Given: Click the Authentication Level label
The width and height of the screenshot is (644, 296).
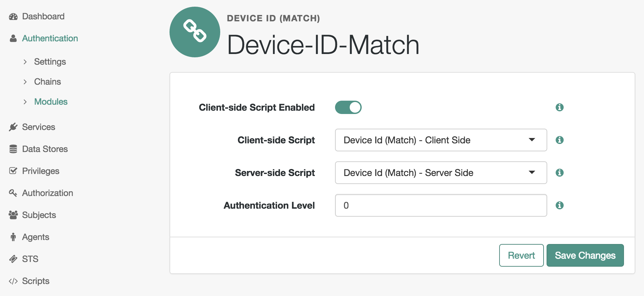Looking at the screenshot, I should 269,205.
